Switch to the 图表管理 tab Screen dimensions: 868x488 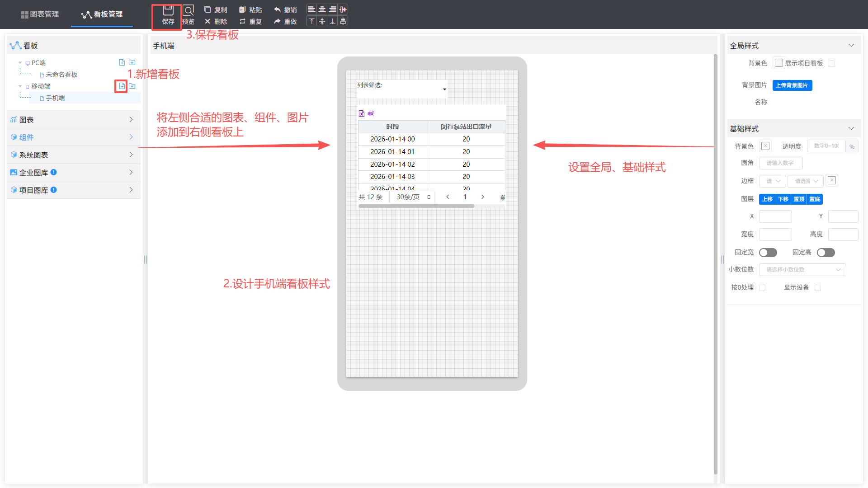[x=40, y=14]
